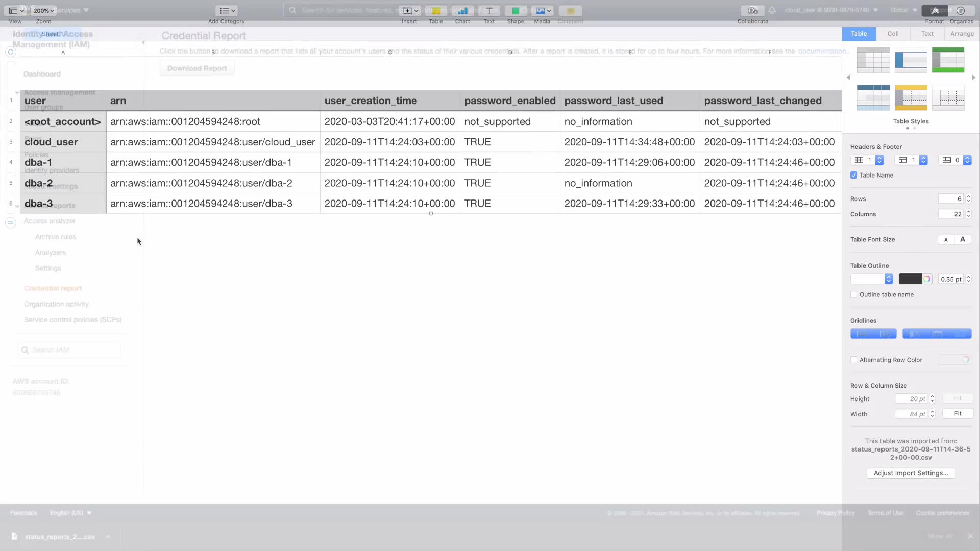Open the Chart toolbar menu
The height and width of the screenshot is (551, 980).
pyautogui.click(x=462, y=11)
